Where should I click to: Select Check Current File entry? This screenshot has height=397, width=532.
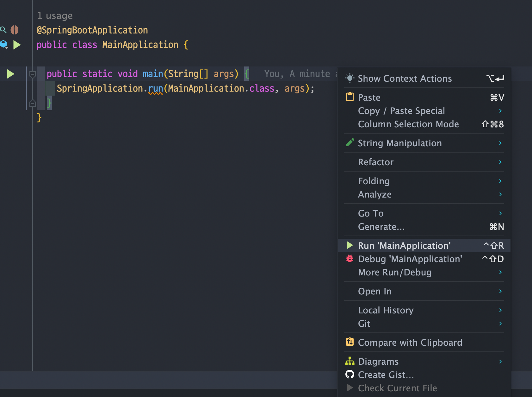tap(424, 388)
